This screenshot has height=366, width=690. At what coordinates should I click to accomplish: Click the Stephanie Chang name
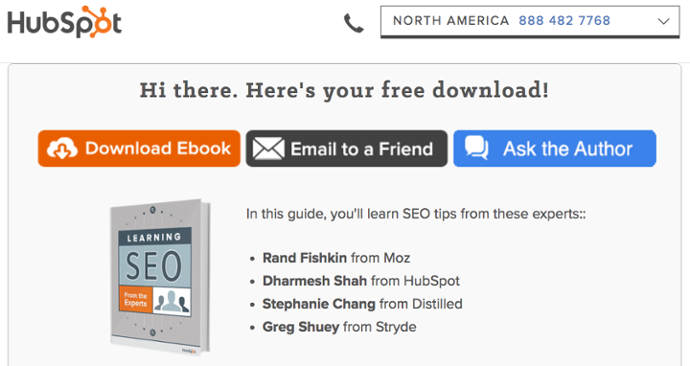tap(319, 304)
